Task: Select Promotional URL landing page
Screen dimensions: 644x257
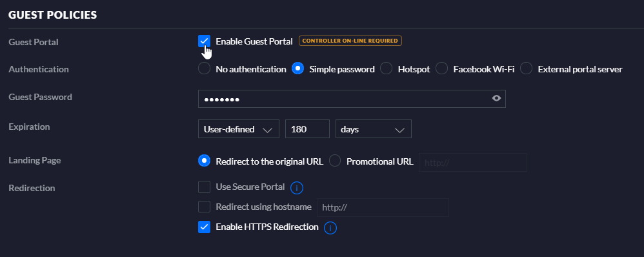Action: click(x=335, y=161)
